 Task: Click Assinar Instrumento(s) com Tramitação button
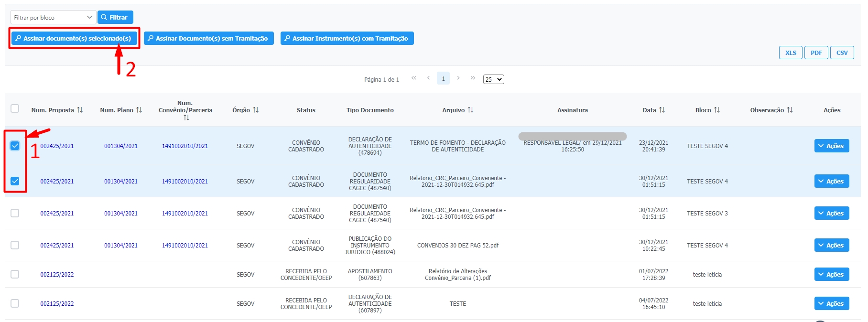347,38
